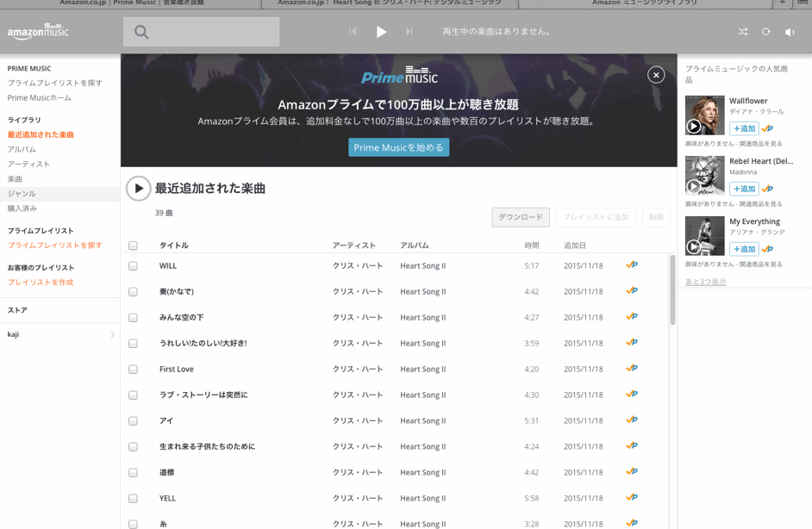812x529 pixels.
Task: Click Prime badge on First Love row
Action: [632, 368]
